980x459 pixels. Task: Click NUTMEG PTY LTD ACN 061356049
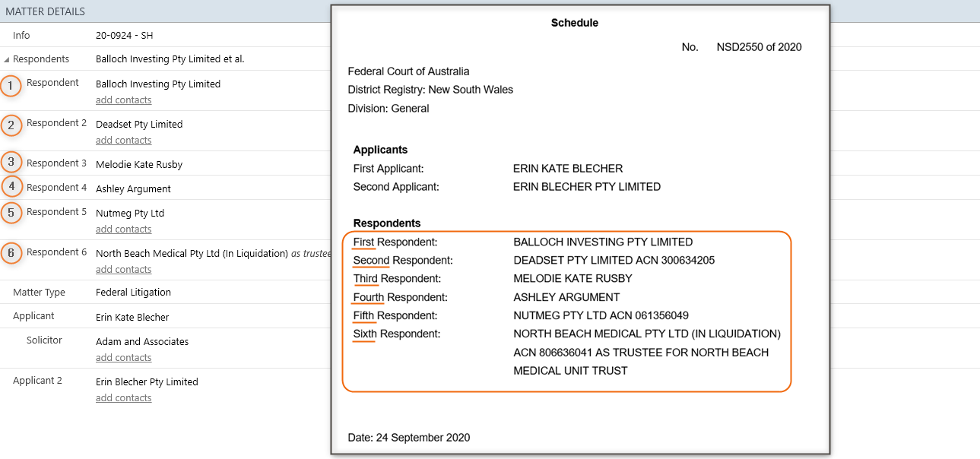(x=601, y=315)
